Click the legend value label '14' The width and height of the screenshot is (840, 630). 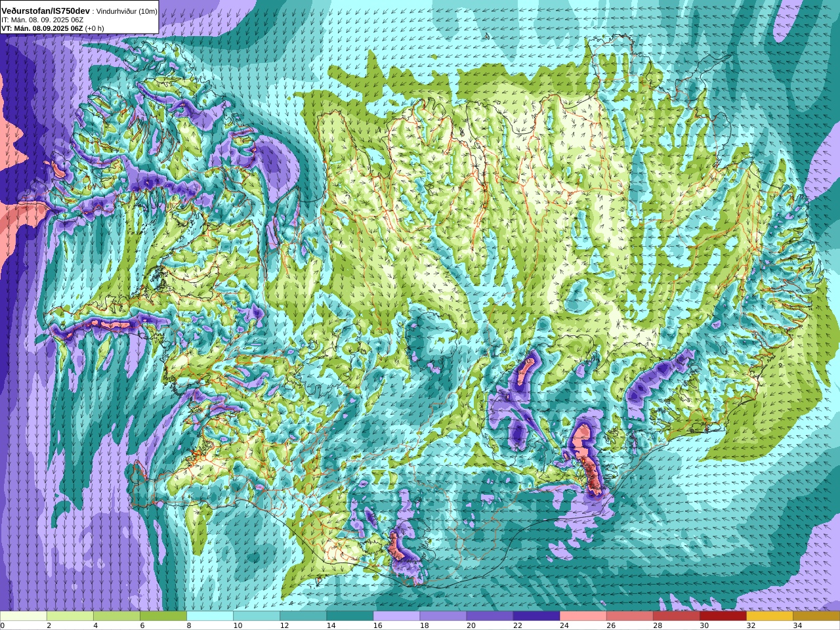331,625
